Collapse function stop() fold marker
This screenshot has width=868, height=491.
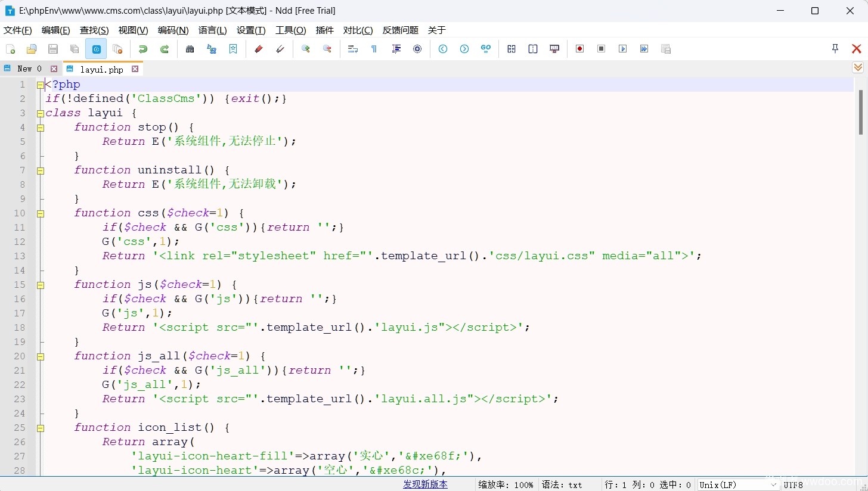click(x=41, y=128)
